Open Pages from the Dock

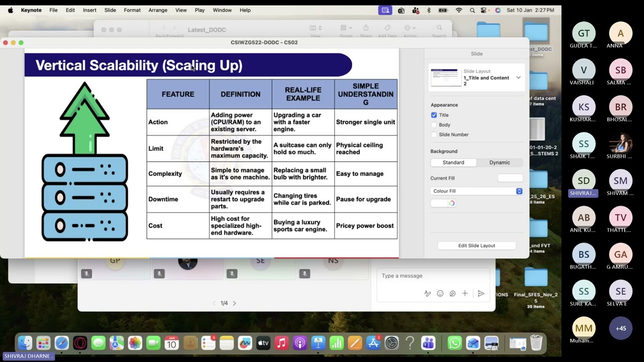(355, 343)
